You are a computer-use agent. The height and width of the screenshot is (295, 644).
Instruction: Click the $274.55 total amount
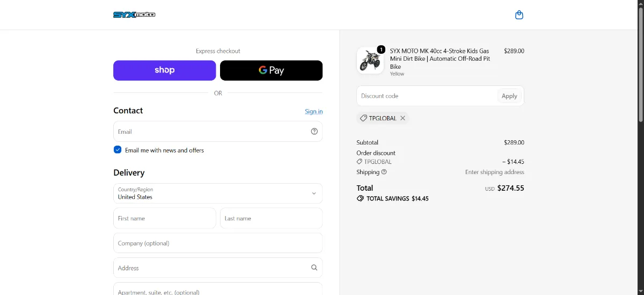pyautogui.click(x=511, y=188)
